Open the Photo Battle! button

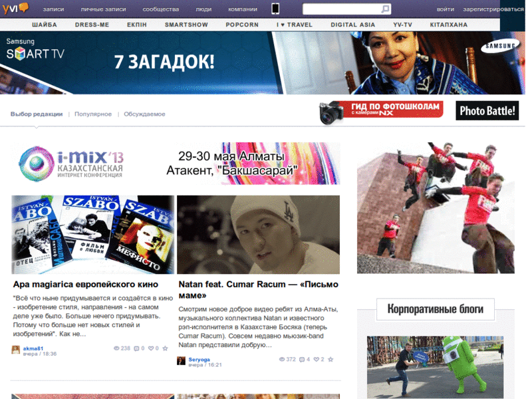(487, 110)
